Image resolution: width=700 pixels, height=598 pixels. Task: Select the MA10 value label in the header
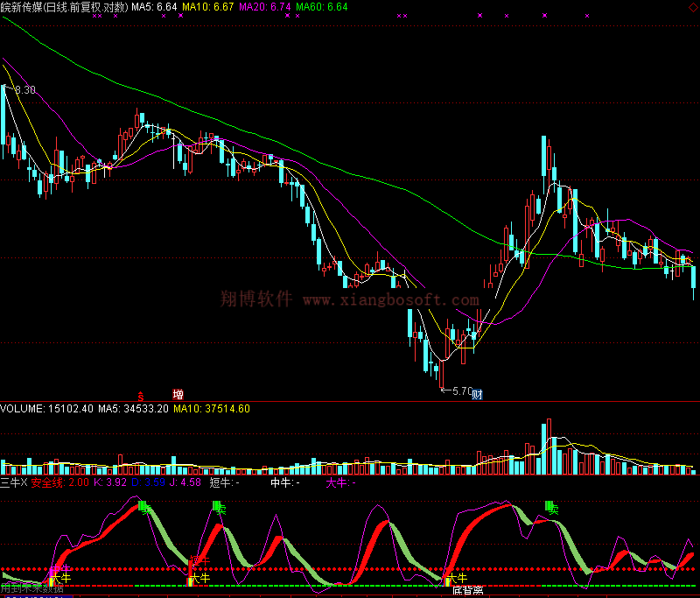point(211,7)
